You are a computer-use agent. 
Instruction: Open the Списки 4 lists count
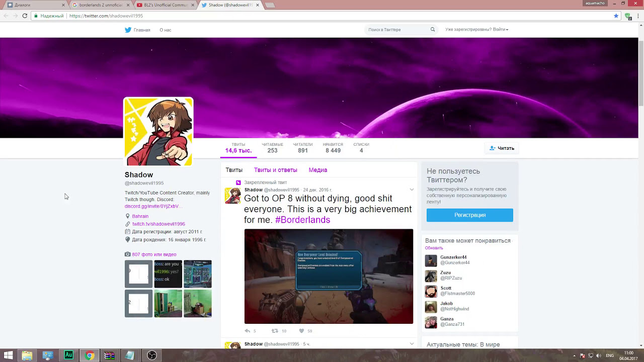(x=361, y=148)
